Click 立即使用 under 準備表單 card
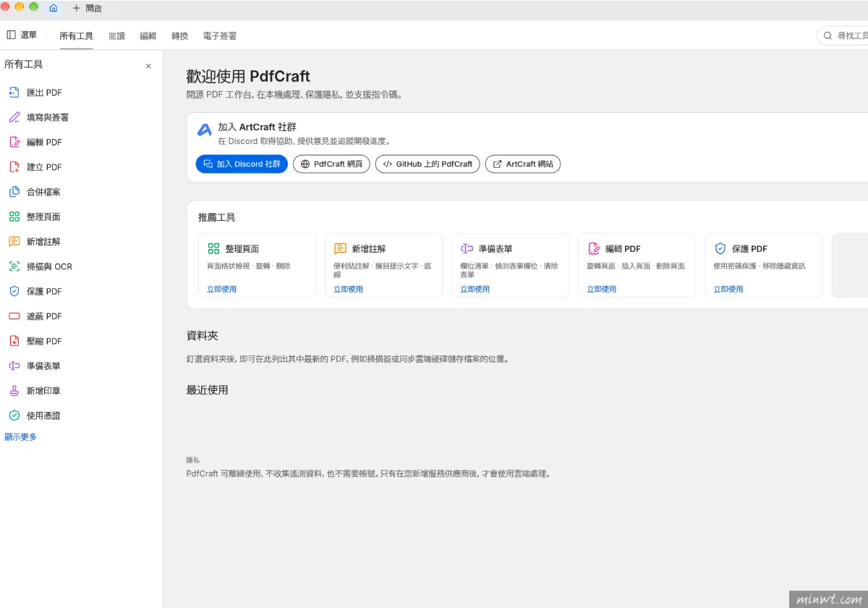The height and width of the screenshot is (608, 868). pyautogui.click(x=475, y=289)
